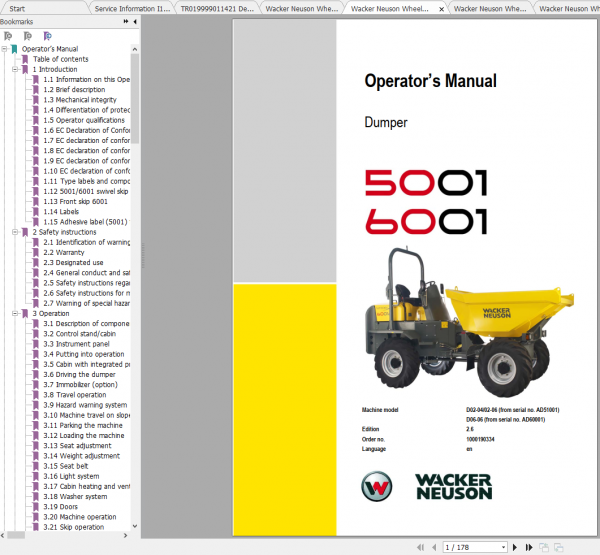Collapse the 1 Introduction tree node

tap(14, 69)
